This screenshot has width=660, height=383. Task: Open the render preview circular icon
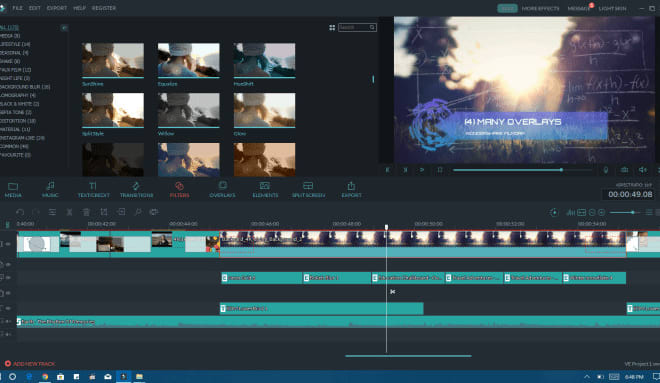[x=554, y=213]
